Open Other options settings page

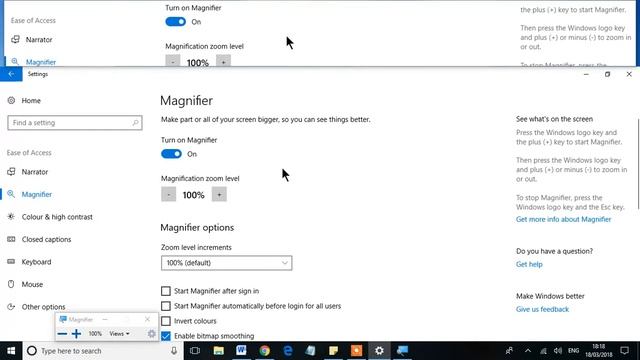coord(44,307)
